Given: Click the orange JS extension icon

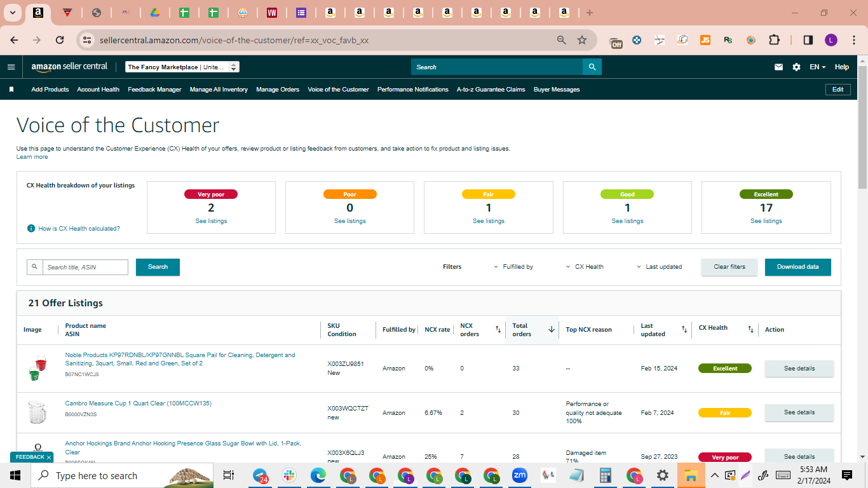Looking at the screenshot, I should pos(705,40).
